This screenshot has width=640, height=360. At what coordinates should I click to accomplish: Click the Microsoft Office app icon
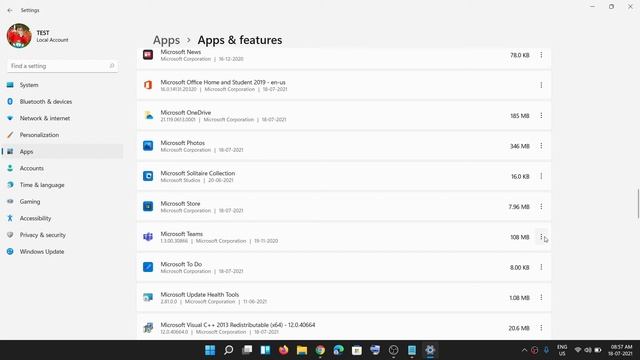click(x=148, y=85)
